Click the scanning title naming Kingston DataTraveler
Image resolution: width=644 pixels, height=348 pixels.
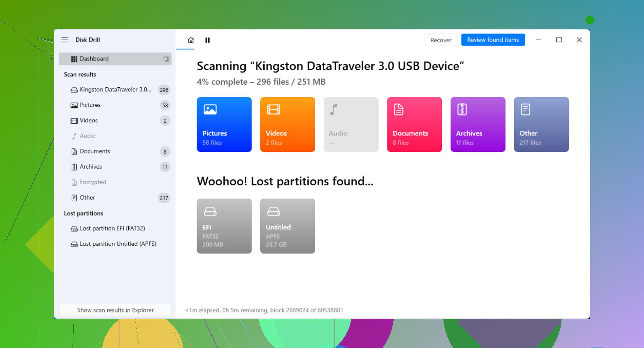(x=330, y=66)
